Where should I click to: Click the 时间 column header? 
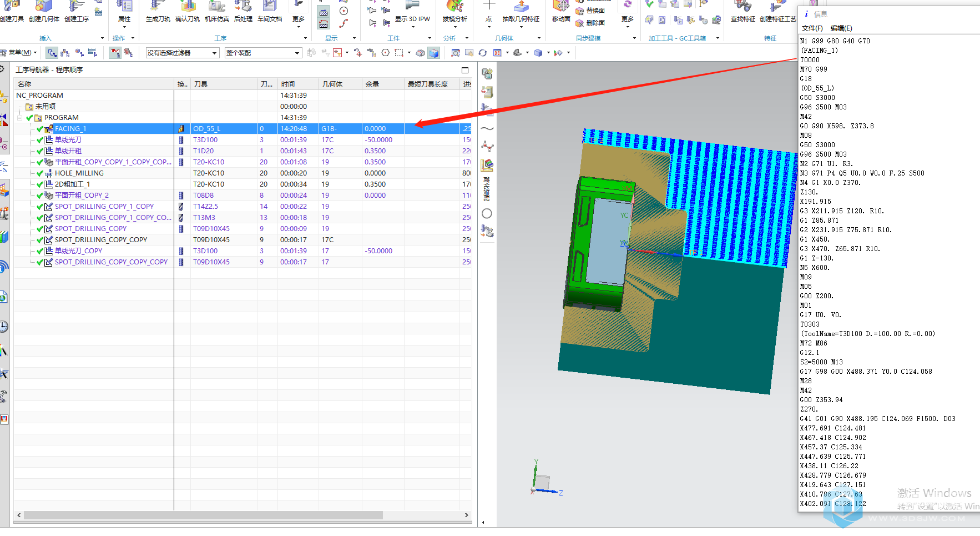[299, 84]
